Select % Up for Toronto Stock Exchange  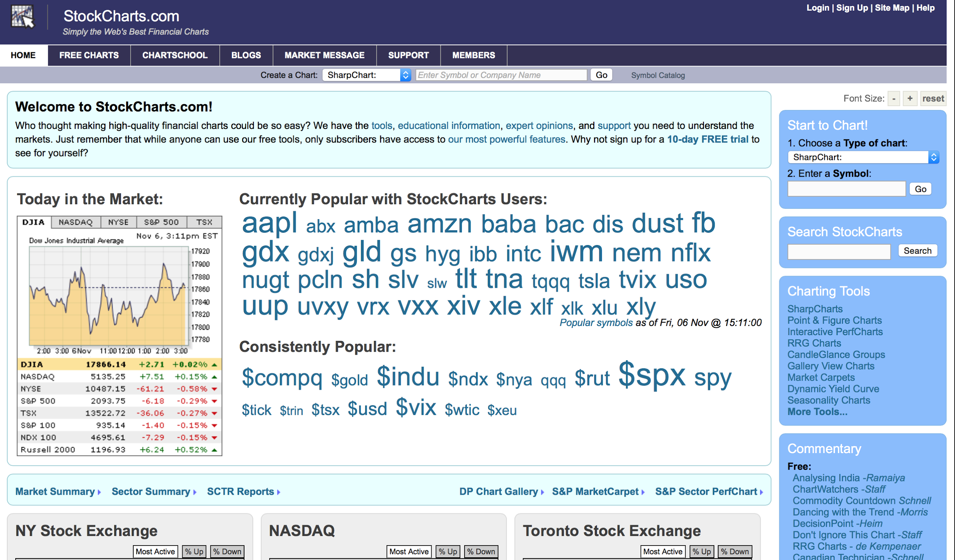[x=701, y=552]
